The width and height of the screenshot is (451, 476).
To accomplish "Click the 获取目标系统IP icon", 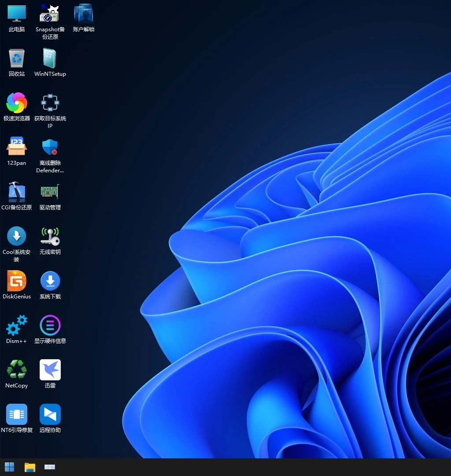I will point(50,103).
